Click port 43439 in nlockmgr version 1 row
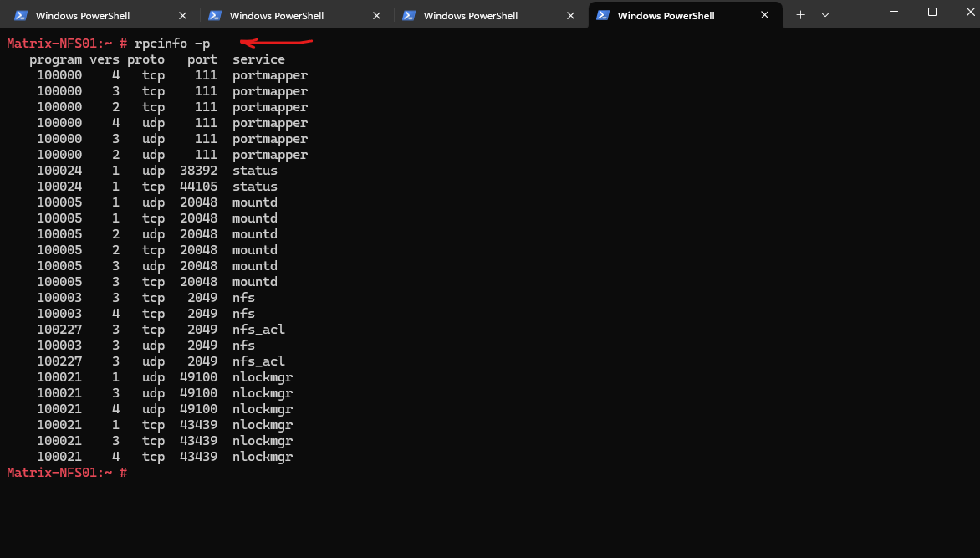This screenshot has height=558, width=980. click(x=199, y=425)
